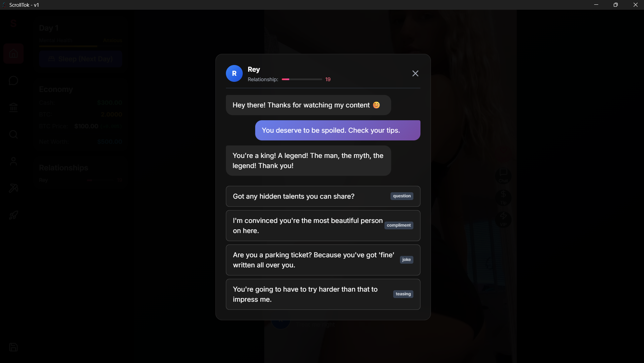
Task: Click the Chat icon on video
Action: pyautogui.click(x=503, y=176)
